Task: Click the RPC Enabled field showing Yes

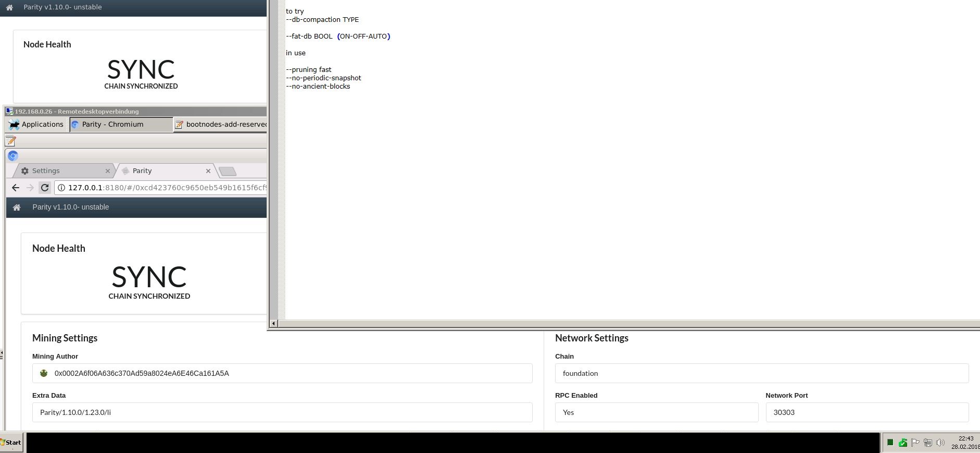Action: click(657, 412)
